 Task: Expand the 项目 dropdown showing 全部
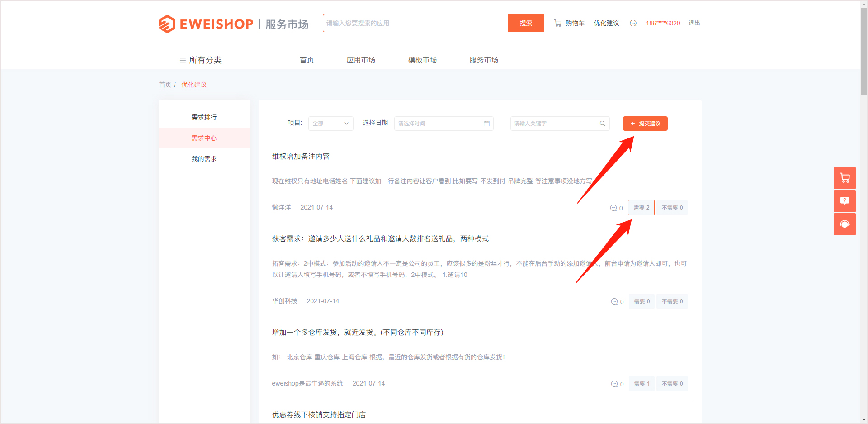click(x=330, y=124)
